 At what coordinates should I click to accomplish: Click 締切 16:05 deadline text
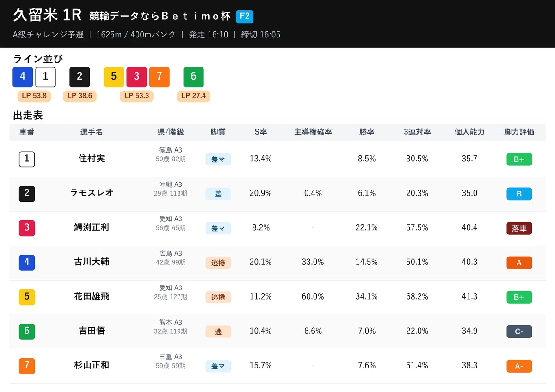(x=260, y=35)
